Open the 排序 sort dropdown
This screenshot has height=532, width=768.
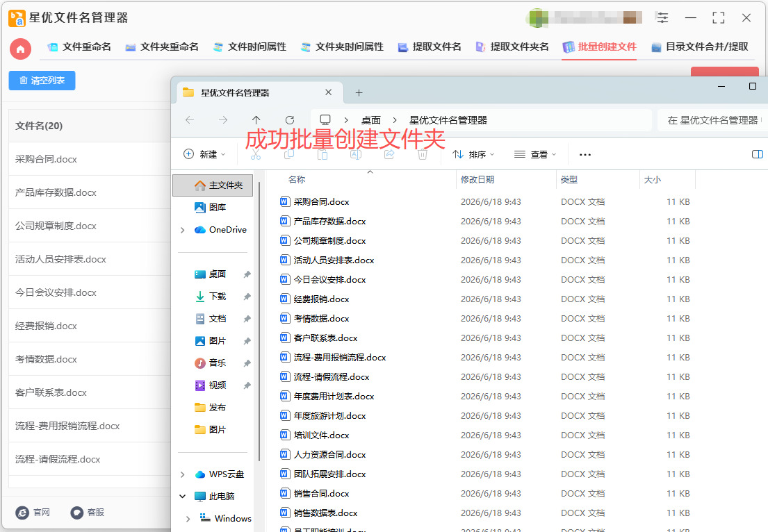click(x=473, y=155)
